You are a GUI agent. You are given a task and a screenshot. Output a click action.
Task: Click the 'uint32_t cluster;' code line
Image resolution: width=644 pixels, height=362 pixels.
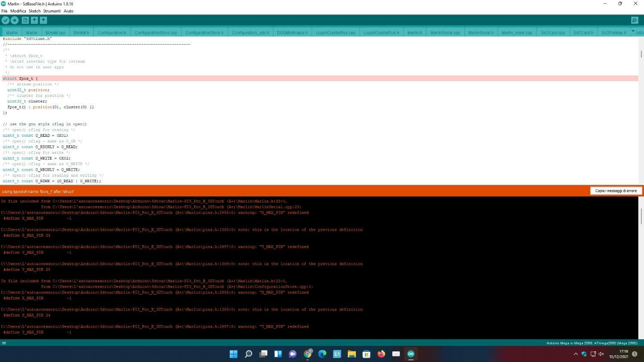27,101
